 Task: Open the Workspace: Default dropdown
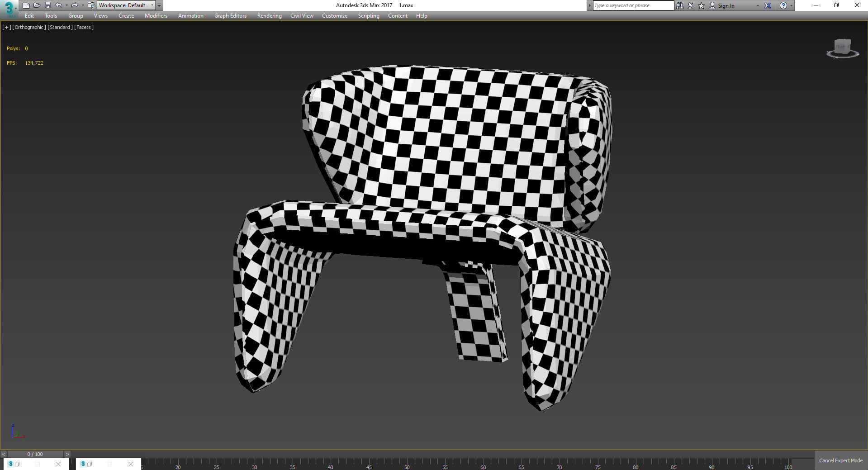(126, 5)
